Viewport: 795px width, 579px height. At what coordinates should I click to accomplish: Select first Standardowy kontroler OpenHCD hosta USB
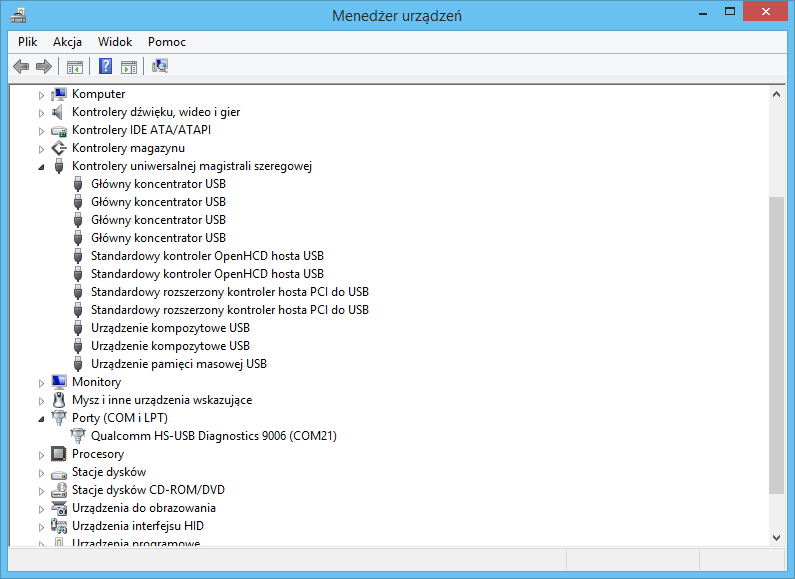[x=207, y=256]
